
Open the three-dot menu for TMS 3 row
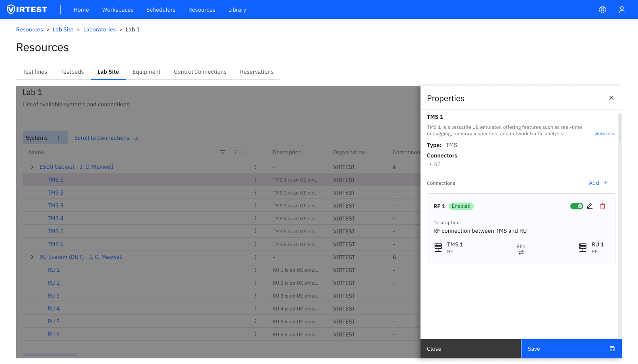256,205
